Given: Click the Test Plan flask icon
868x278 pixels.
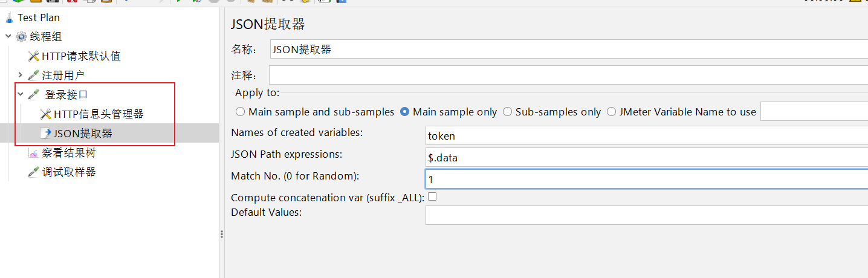Looking at the screenshot, I should click(x=9, y=18).
